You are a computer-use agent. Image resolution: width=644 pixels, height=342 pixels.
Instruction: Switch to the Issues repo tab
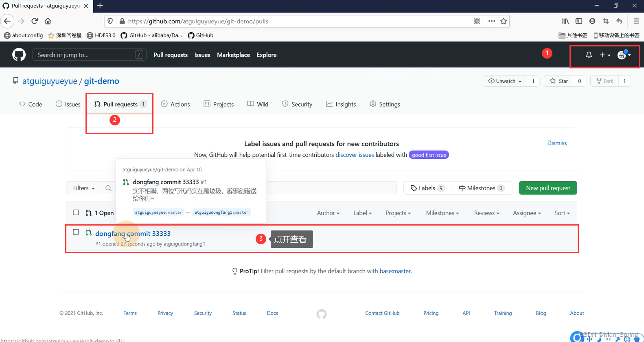click(68, 104)
